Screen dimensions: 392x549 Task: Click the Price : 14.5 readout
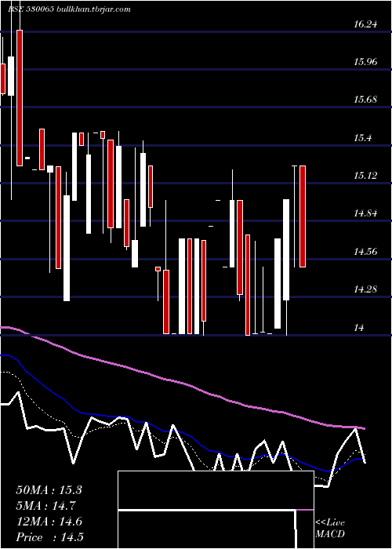click(x=49, y=537)
